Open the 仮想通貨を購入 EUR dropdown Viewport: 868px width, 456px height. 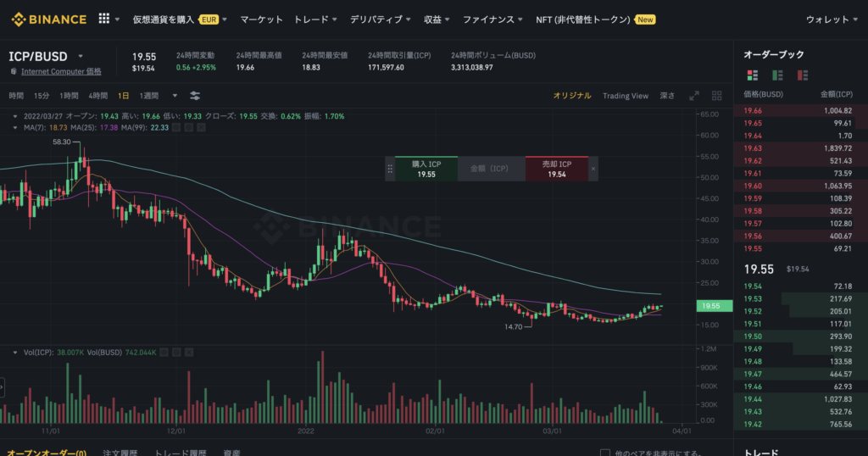click(x=180, y=19)
